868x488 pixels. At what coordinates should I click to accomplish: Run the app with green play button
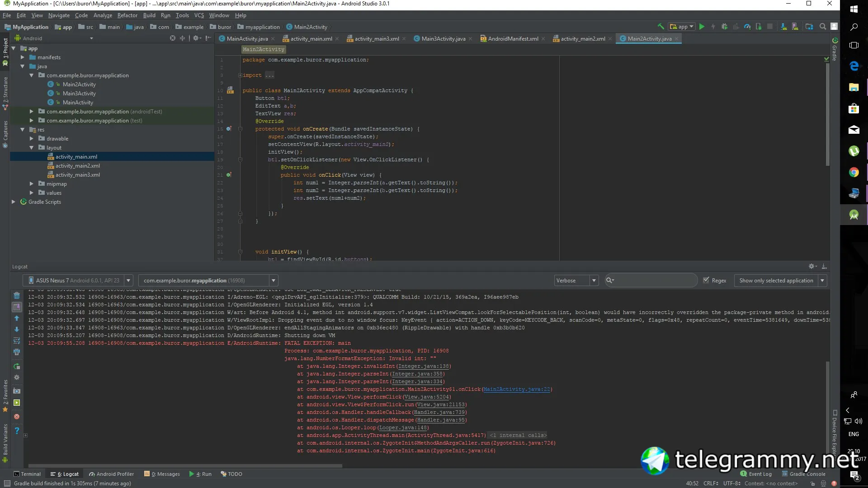pos(702,27)
